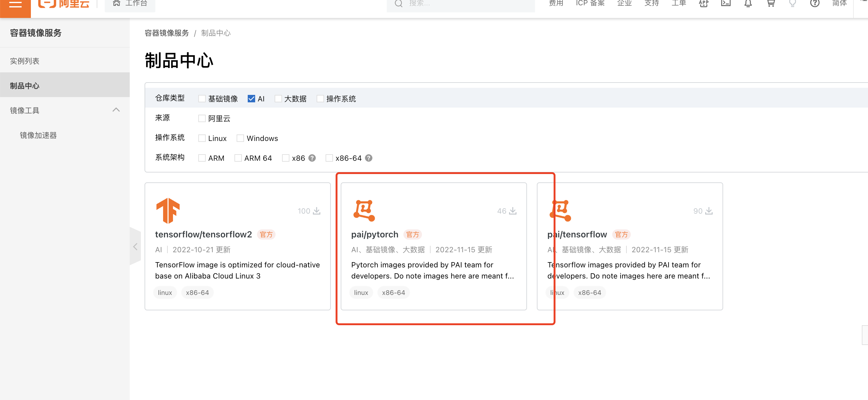The height and width of the screenshot is (400, 868).
Task: Check the x86 checkbox
Action: tap(285, 158)
